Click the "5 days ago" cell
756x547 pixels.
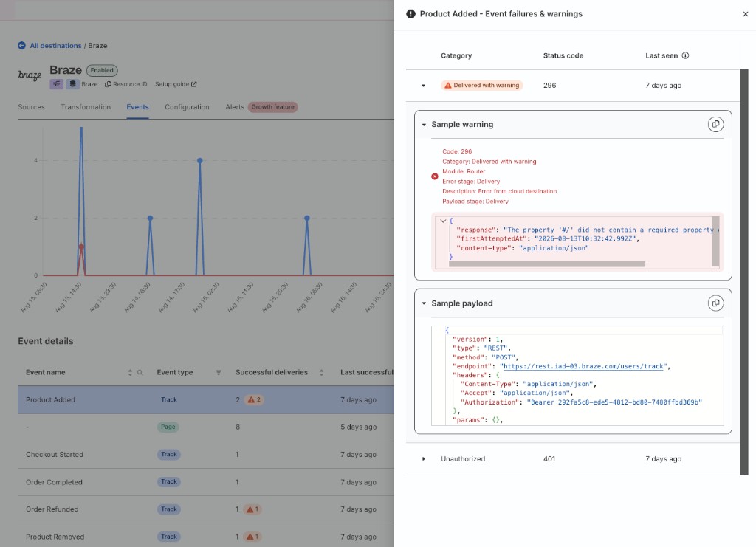(358, 427)
